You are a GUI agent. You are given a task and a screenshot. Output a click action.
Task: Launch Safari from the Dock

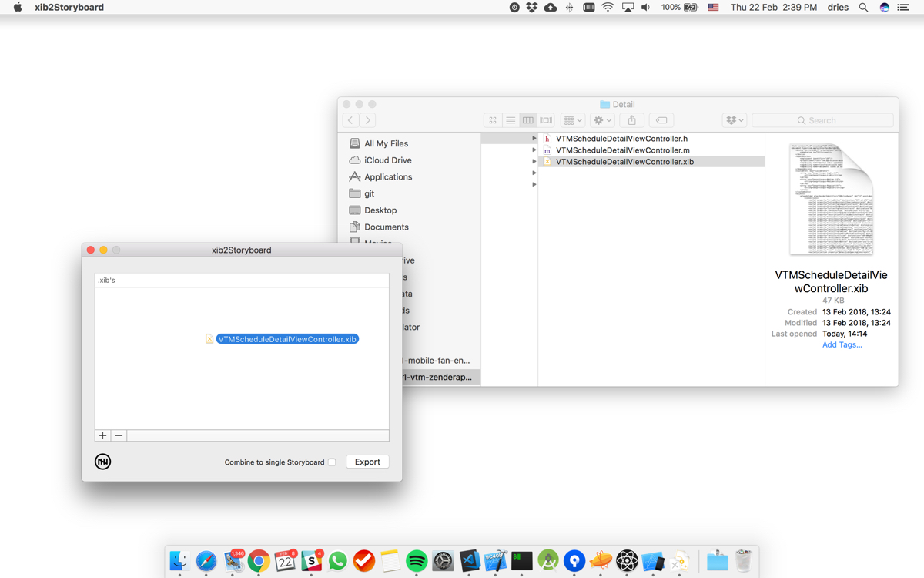[206, 560]
